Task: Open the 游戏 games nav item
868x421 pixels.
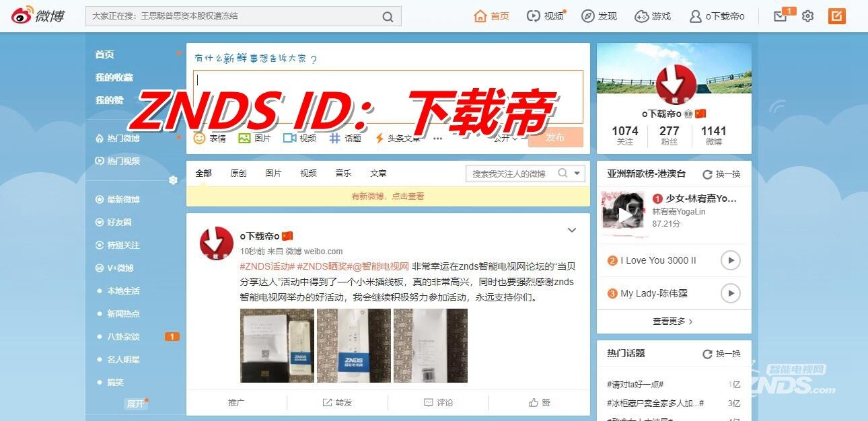Action: coord(653,16)
